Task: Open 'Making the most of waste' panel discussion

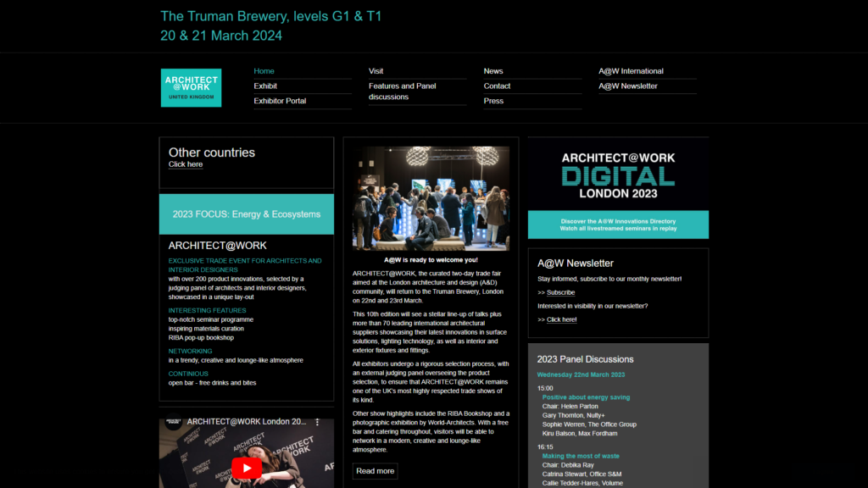Action: click(581, 456)
